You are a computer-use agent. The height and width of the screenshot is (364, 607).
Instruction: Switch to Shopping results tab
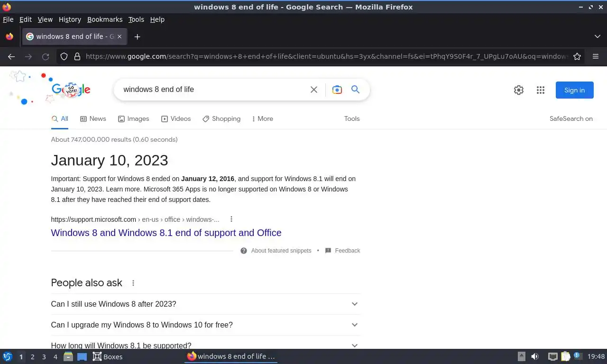pyautogui.click(x=221, y=119)
